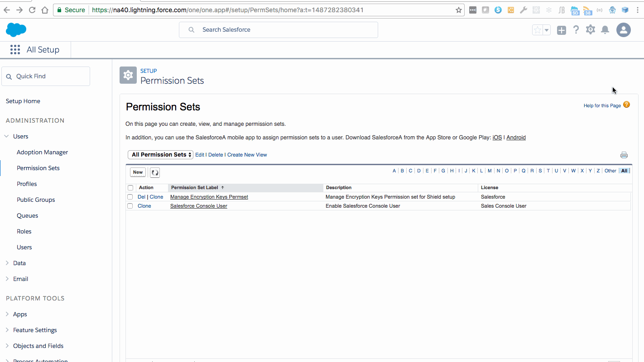This screenshot has width=644, height=362.
Task: Open the Global Actions plus icon
Action: 562,30
